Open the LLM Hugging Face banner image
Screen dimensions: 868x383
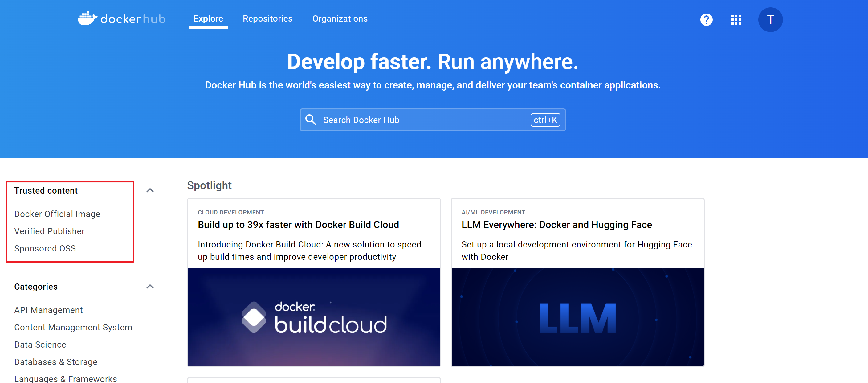577,317
